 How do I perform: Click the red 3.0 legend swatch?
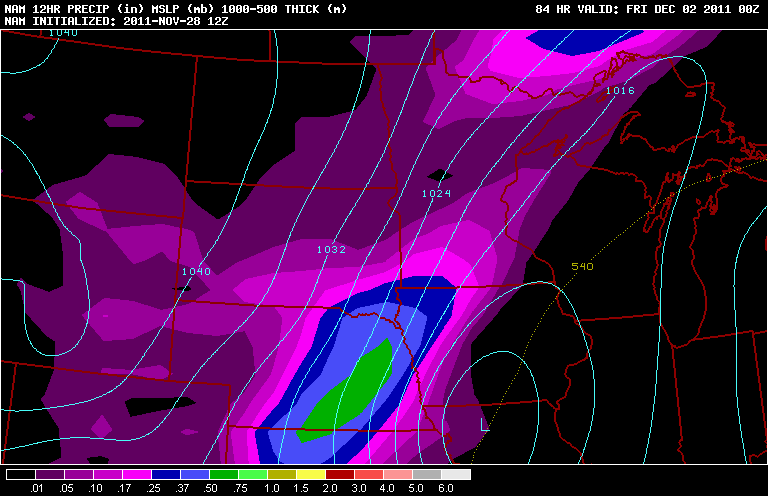click(x=369, y=474)
